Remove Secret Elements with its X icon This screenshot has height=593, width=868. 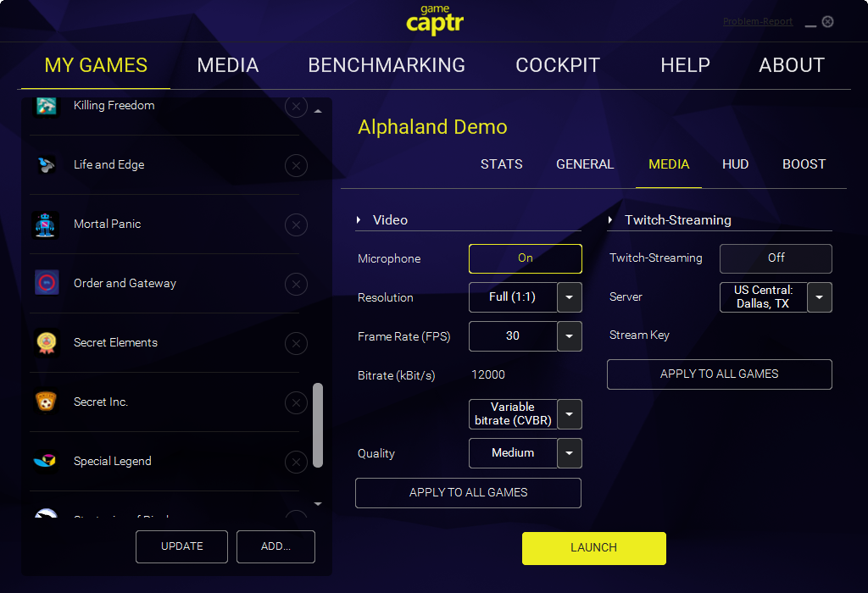[296, 344]
